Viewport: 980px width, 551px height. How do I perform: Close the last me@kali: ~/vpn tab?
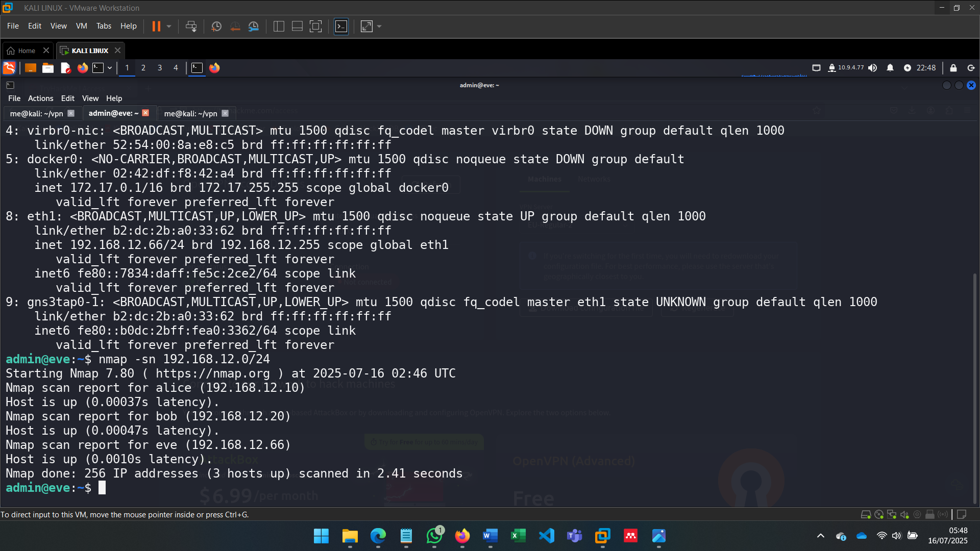click(225, 114)
